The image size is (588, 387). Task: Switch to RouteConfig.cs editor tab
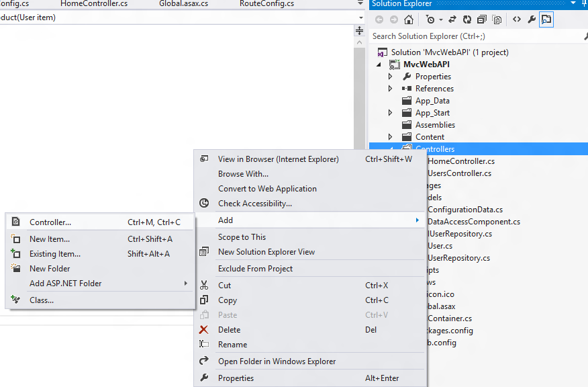point(266,4)
